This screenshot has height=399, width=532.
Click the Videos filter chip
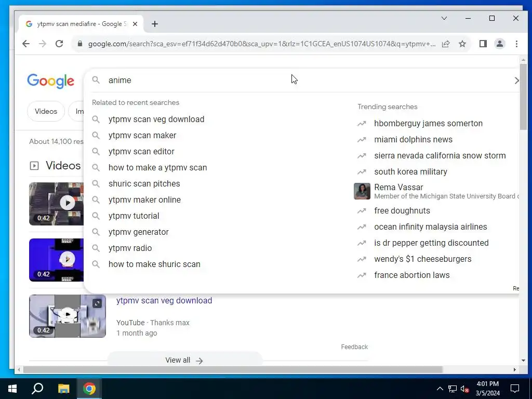coord(46,111)
